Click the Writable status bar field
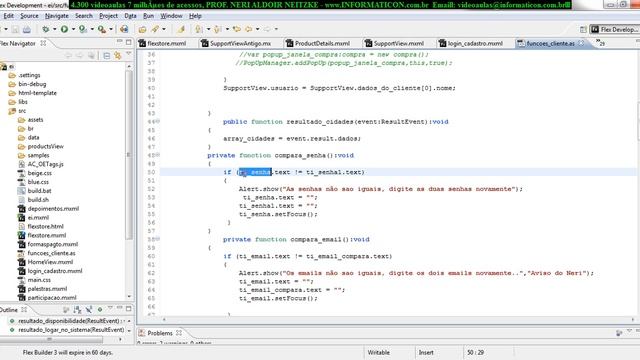The width and height of the screenshot is (640, 360). [379, 352]
